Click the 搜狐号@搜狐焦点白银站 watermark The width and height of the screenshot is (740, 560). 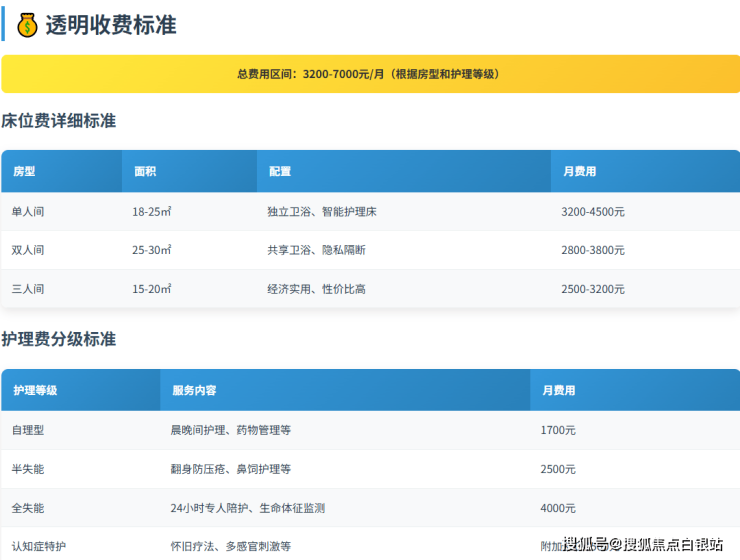pyautogui.click(x=643, y=544)
